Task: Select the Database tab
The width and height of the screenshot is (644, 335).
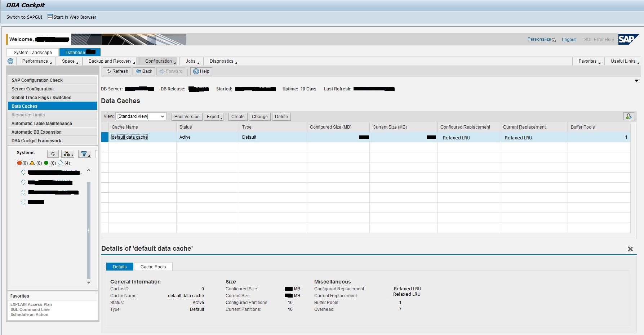Action: tap(80, 52)
